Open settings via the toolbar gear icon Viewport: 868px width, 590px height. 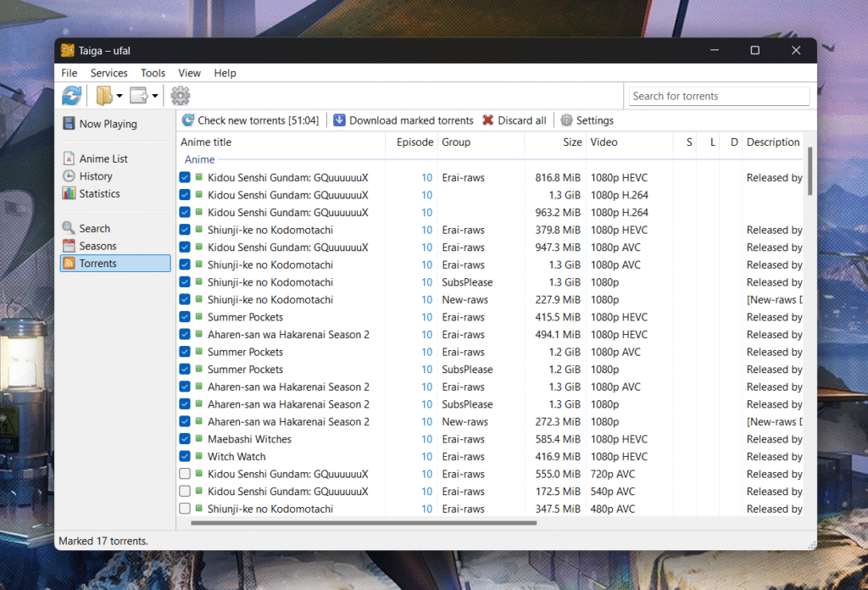pyautogui.click(x=181, y=96)
